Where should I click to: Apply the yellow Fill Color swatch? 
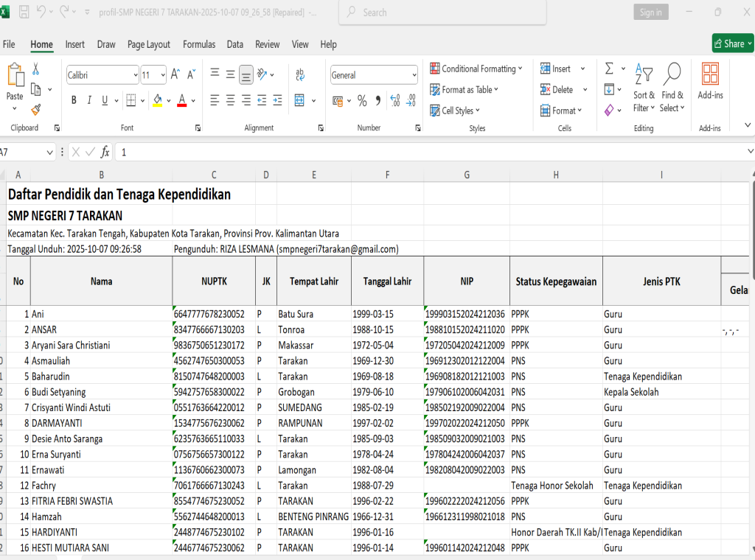click(157, 100)
